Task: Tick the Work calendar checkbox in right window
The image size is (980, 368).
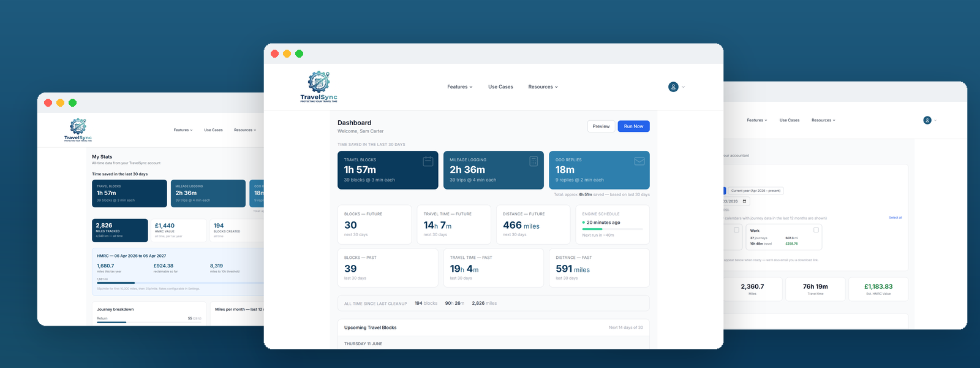Action: [816, 230]
